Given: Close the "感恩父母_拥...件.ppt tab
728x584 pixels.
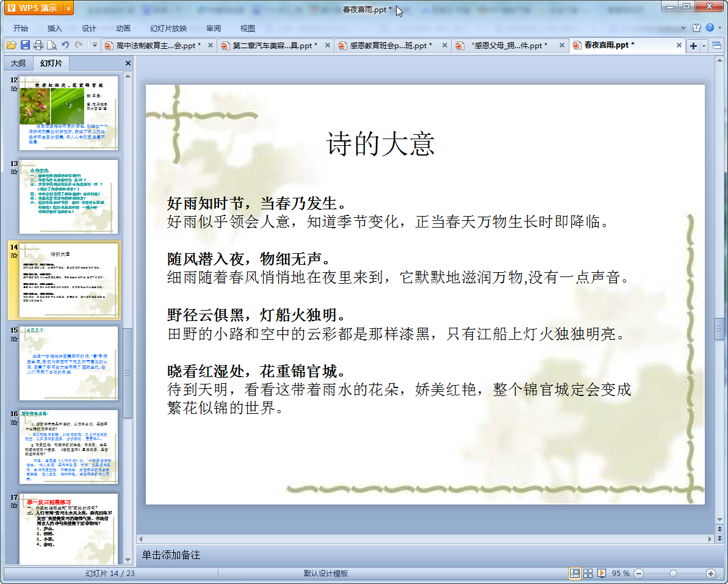Looking at the screenshot, I should pyautogui.click(x=562, y=46).
